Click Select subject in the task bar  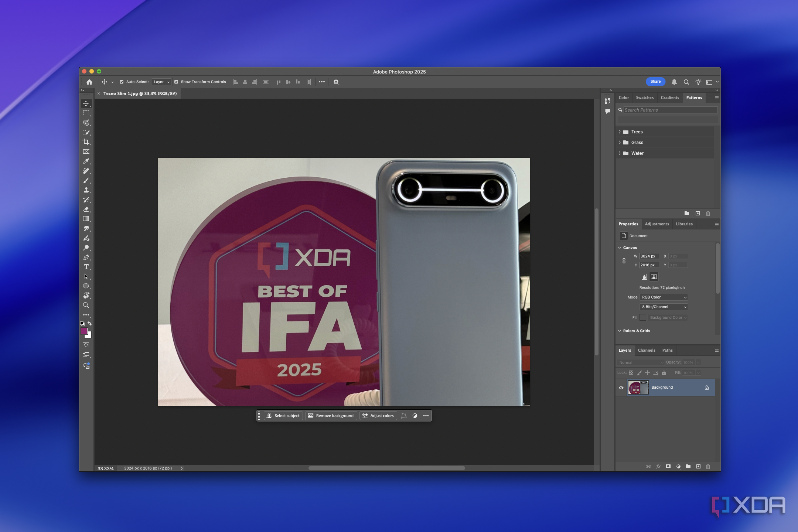pyautogui.click(x=283, y=416)
